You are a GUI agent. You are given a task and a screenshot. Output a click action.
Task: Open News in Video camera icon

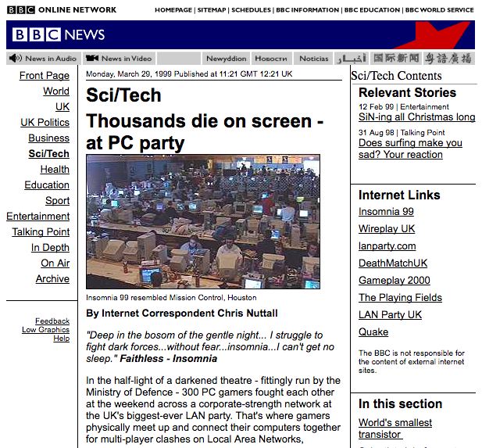(91, 59)
